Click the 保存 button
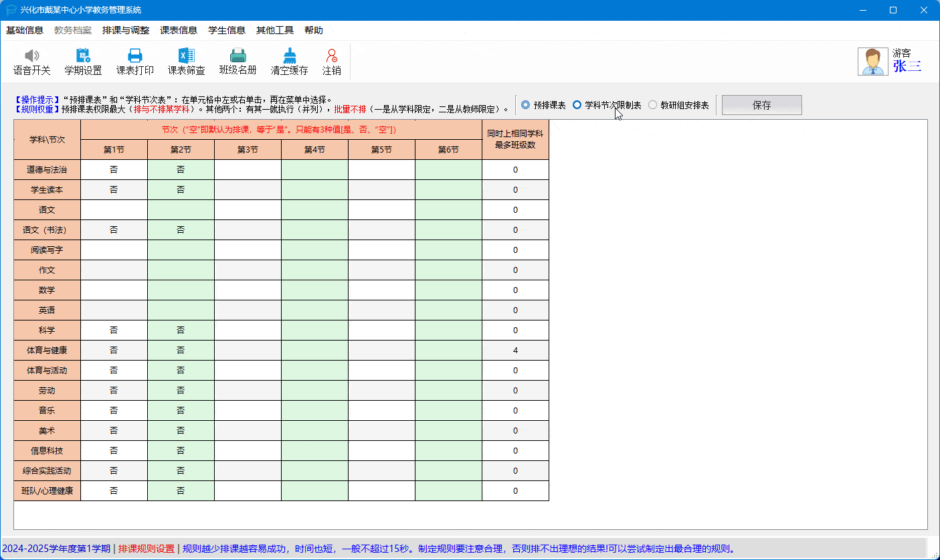This screenshot has width=940, height=560. (x=761, y=105)
